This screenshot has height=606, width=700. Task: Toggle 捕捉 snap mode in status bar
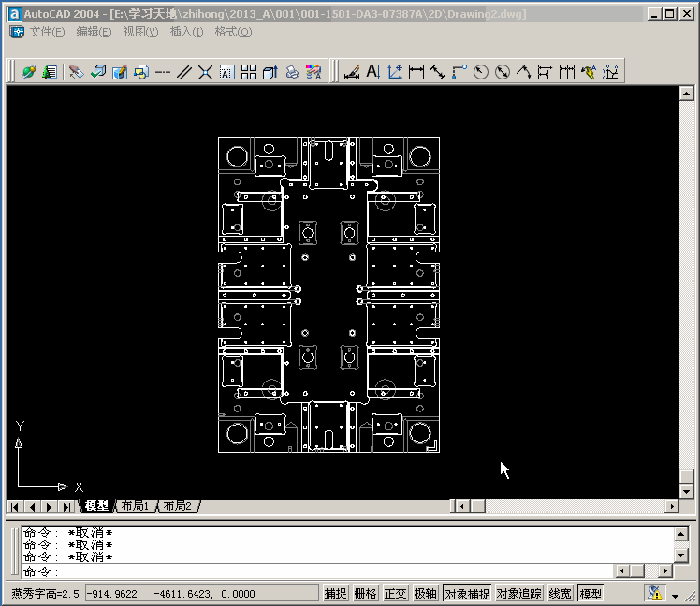point(336,593)
